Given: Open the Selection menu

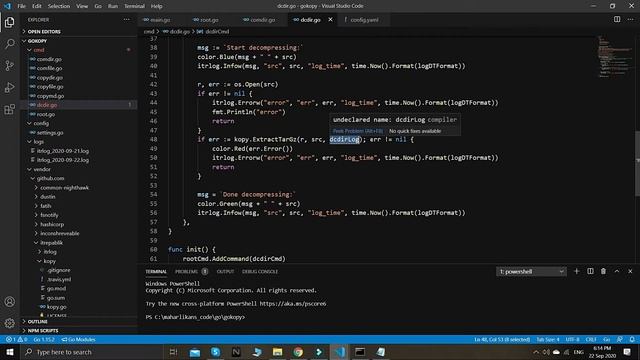Looking at the screenshot, I should 59,6.
